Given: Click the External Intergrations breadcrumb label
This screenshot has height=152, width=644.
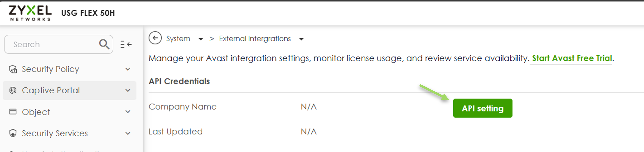Looking at the screenshot, I should [255, 39].
